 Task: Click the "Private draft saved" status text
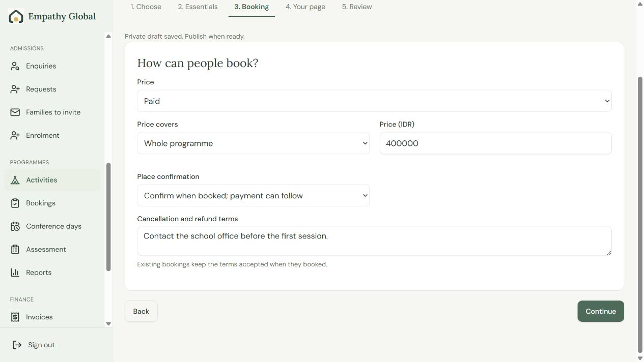[185, 37]
